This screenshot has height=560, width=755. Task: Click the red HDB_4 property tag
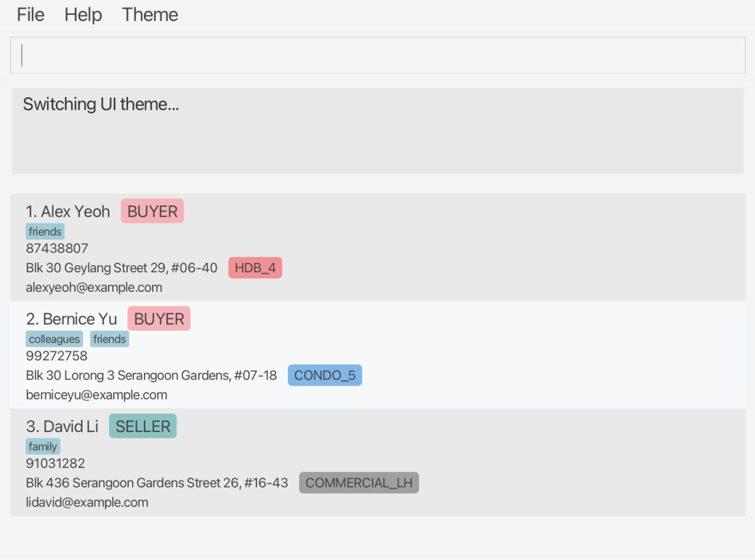(255, 268)
